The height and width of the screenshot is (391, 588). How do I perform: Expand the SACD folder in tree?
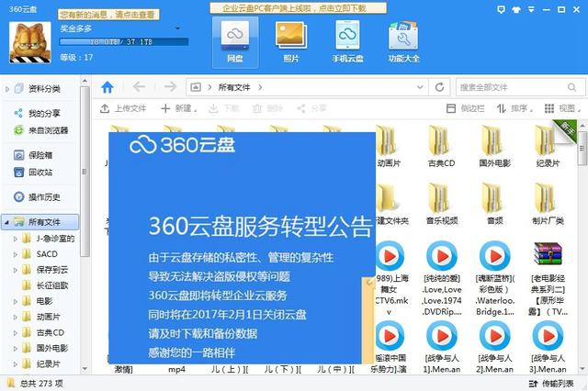(16, 254)
